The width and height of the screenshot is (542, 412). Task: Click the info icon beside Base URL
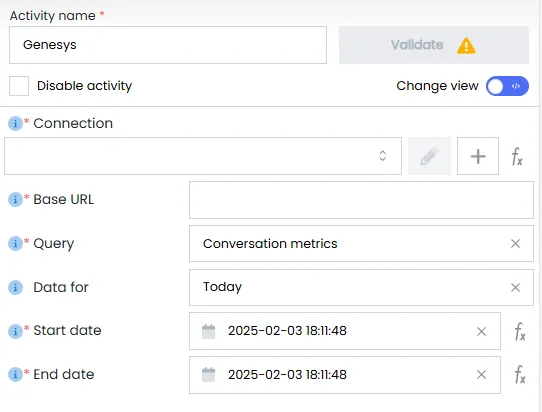(x=15, y=199)
